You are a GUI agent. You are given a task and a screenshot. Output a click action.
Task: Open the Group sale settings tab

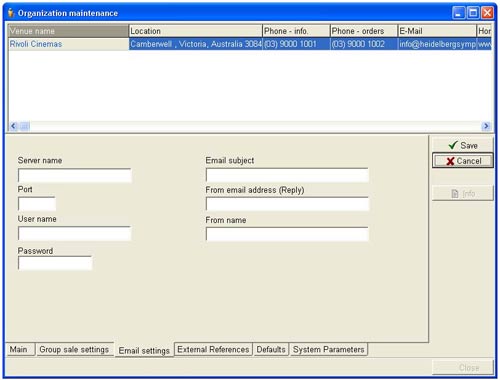tap(75, 349)
